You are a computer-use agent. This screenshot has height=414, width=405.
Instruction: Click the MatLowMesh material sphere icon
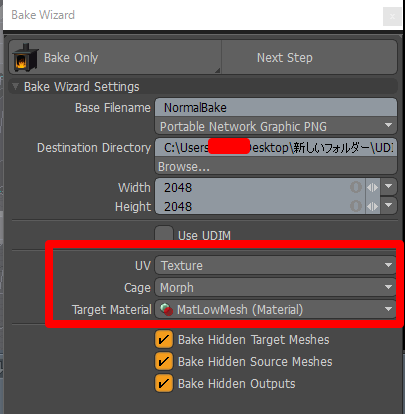click(167, 309)
